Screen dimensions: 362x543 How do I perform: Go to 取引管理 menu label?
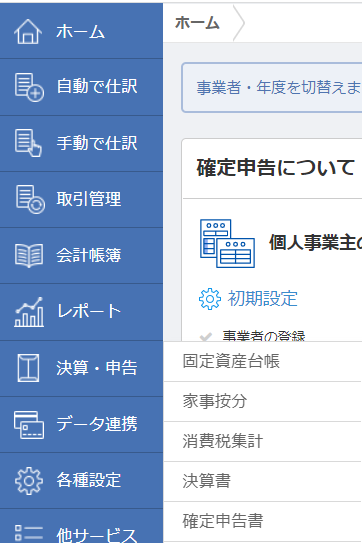pyautogui.click(x=89, y=199)
